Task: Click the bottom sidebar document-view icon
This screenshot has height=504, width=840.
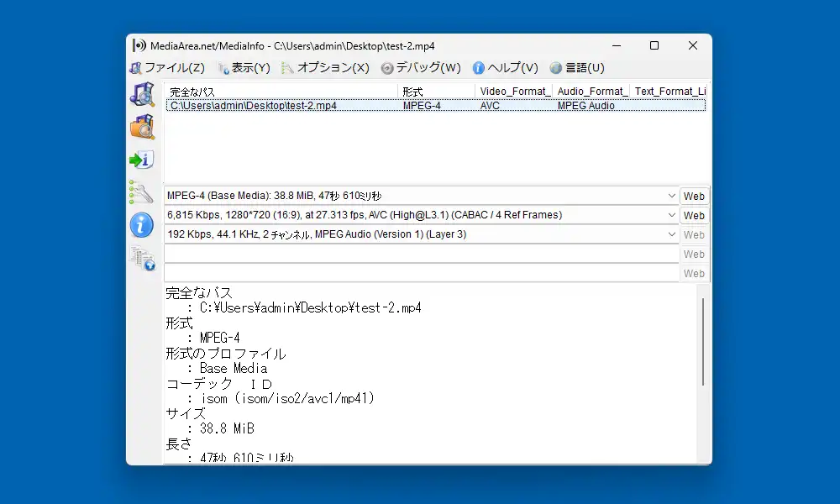Action: pos(143,258)
